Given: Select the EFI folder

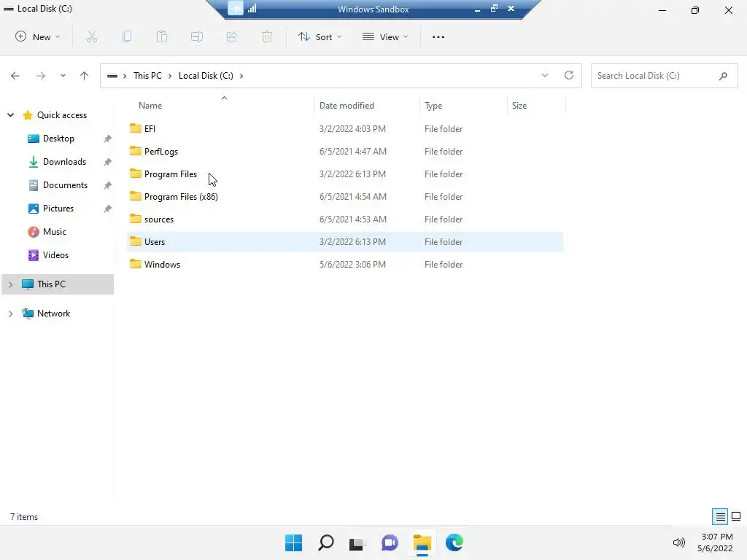Looking at the screenshot, I should point(345,128).
